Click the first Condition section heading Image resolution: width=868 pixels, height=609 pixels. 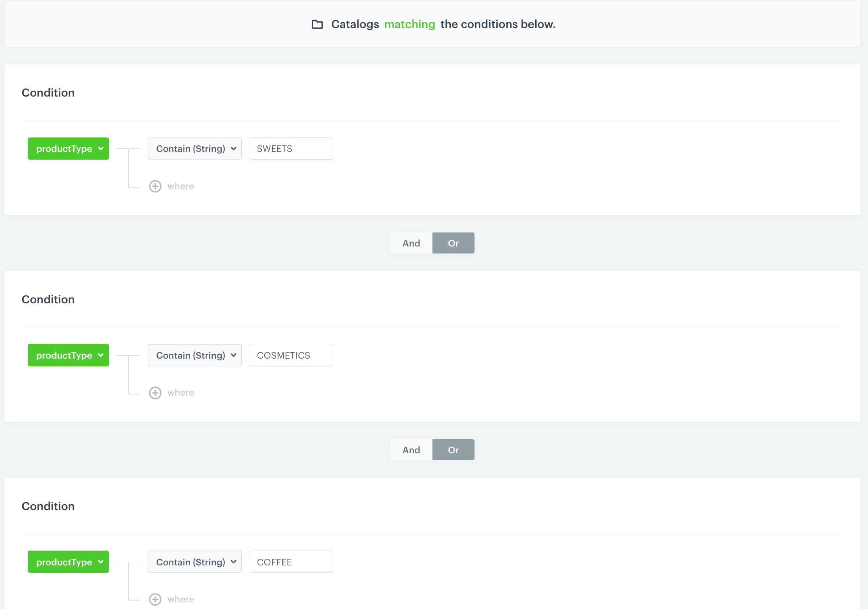coord(48,93)
